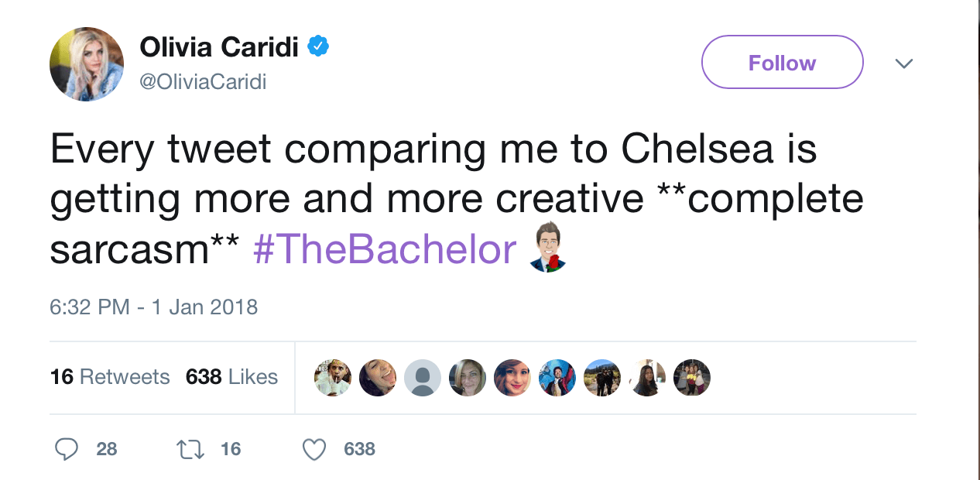The image size is (980, 480).
Task: Expand the tweet options chevron menu
Action: tap(903, 63)
